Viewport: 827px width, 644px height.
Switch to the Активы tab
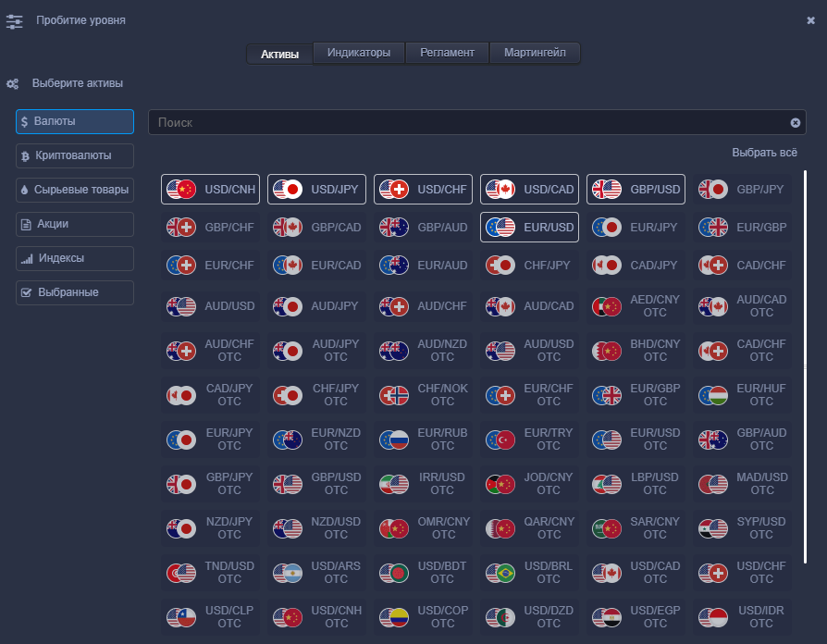279,54
